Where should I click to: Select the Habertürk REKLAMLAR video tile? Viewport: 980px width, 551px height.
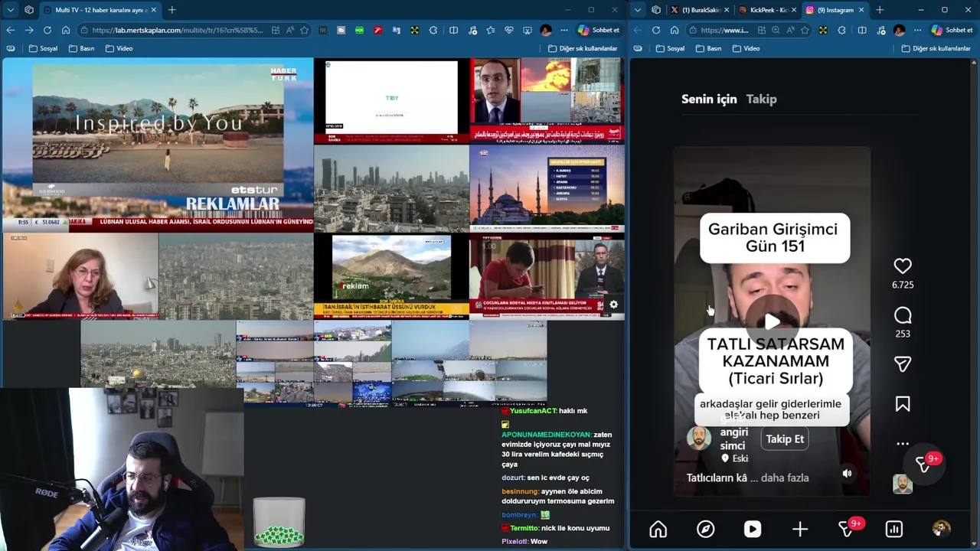[x=158, y=144]
